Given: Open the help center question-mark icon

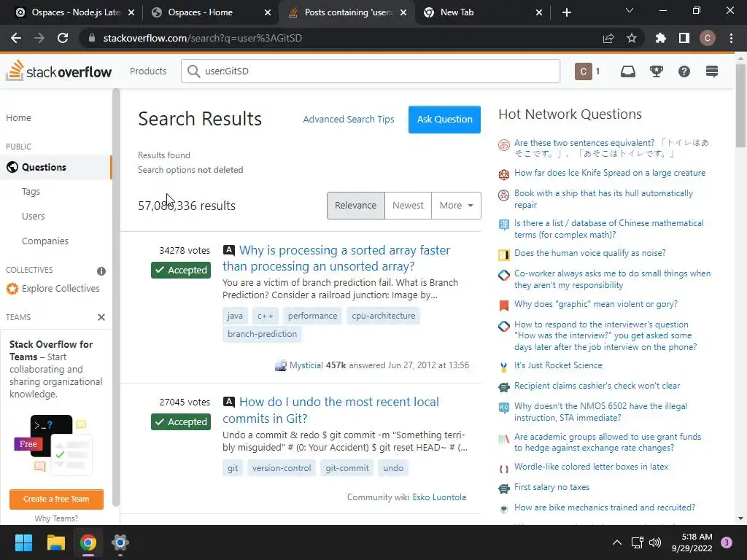Looking at the screenshot, I should pyautogui.click(x=684, y=71).
